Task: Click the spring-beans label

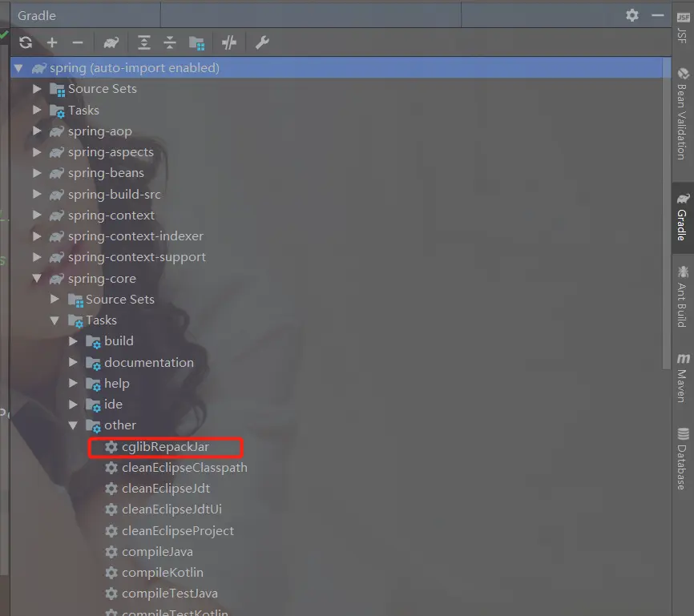Action: [x=107, y=173]
